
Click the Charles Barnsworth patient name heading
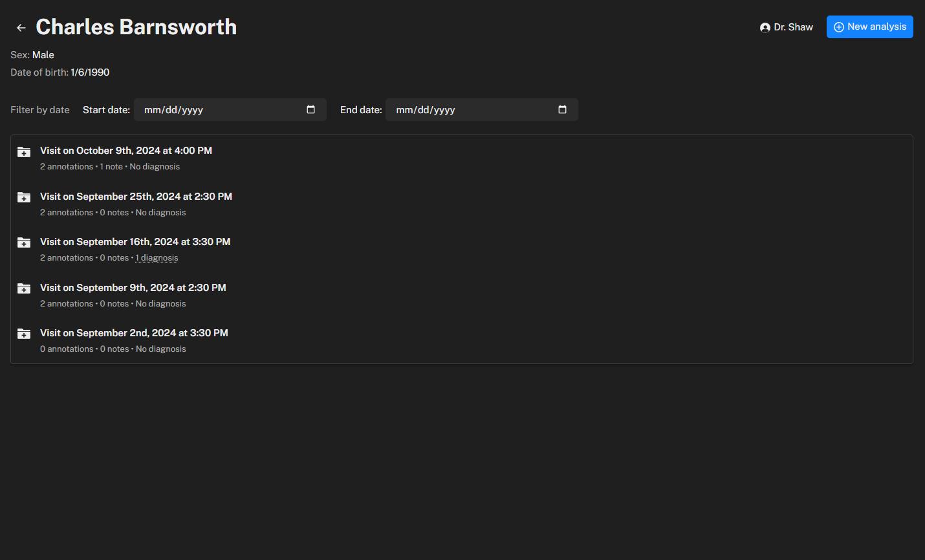pos(136,27)
